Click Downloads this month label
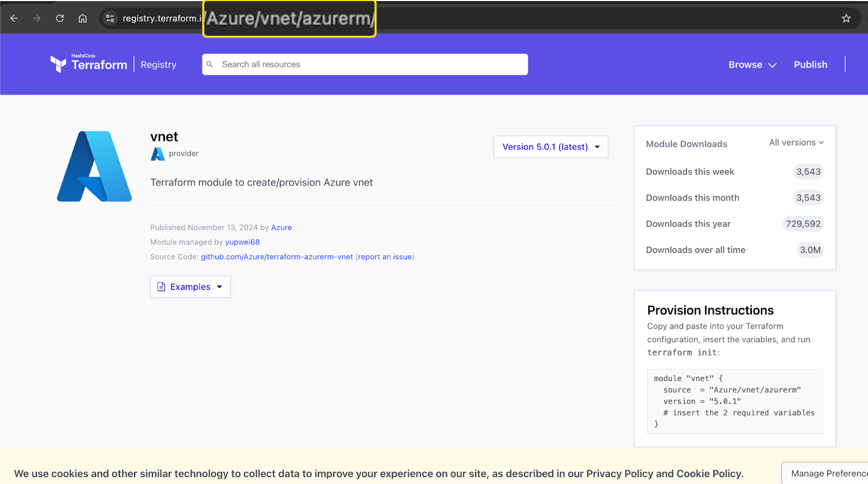The width and height of the screenshot is (868, 484). pyautogui.click(x=692, y=198)
